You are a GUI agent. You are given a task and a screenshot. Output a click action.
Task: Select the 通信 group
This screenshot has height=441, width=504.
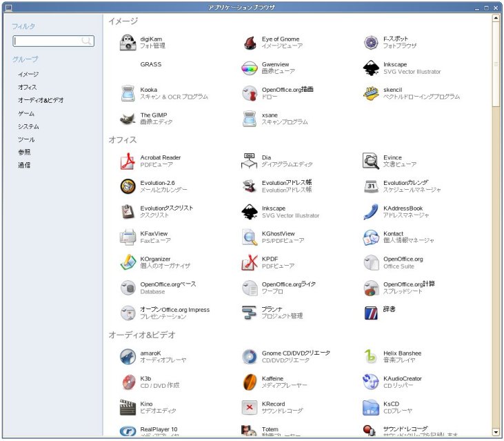pos(24,166)
